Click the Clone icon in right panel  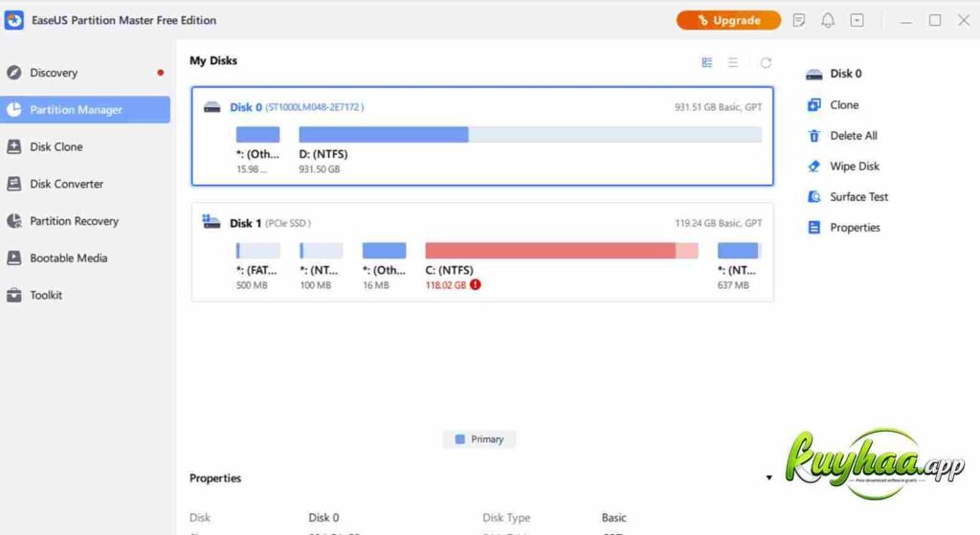tap(813, 105)
